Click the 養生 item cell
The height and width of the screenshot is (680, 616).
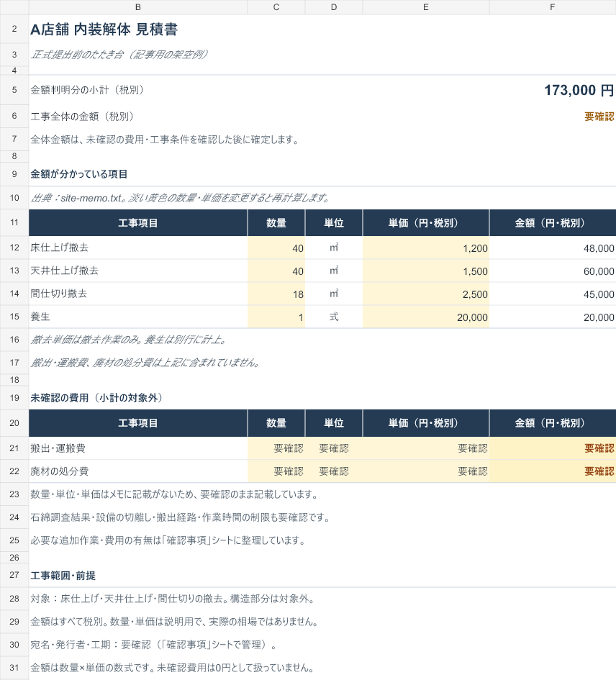(x=138, y=317)
